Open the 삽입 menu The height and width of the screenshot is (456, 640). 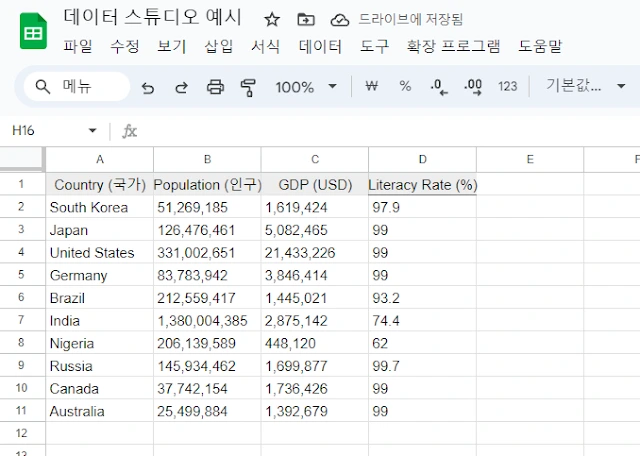(218, 46)
